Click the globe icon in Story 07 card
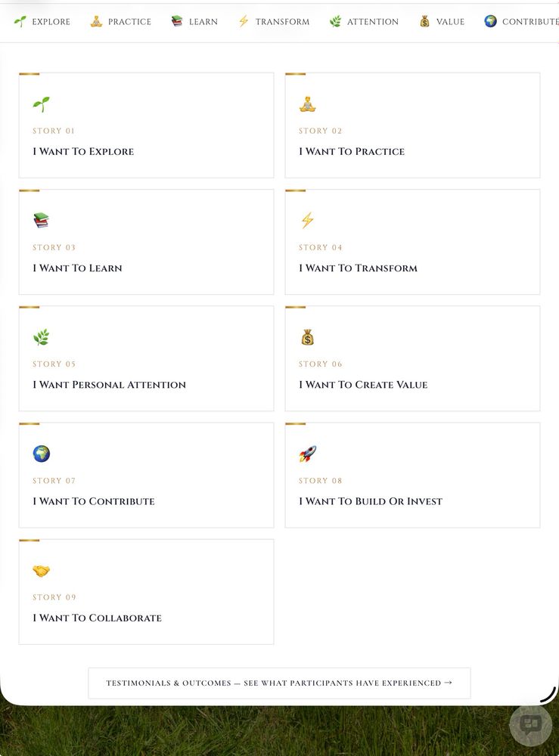Screen dimensions: 559x756 pos(41,454)
